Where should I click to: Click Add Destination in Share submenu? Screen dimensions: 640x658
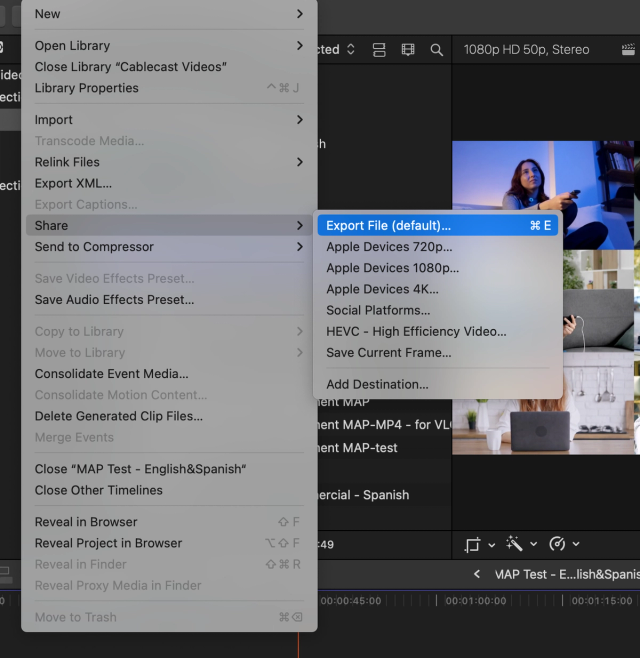pos(377,384)
